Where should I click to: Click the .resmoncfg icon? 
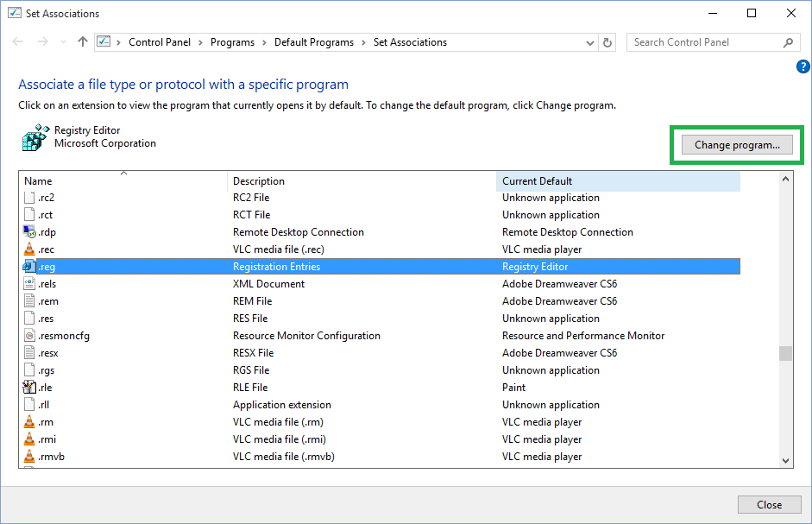point(29,335)
